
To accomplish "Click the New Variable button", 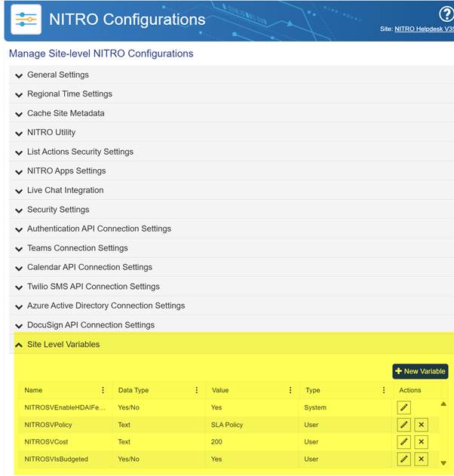I will coord(420,371).
